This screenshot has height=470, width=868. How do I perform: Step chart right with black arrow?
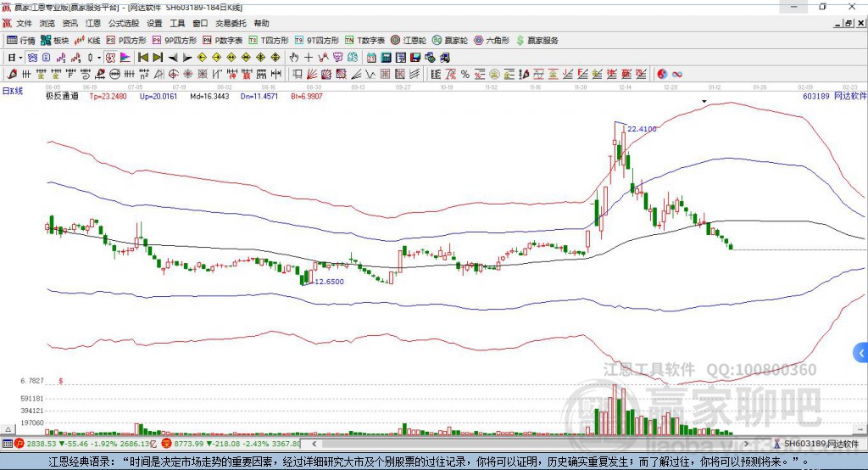click(187, 58)
